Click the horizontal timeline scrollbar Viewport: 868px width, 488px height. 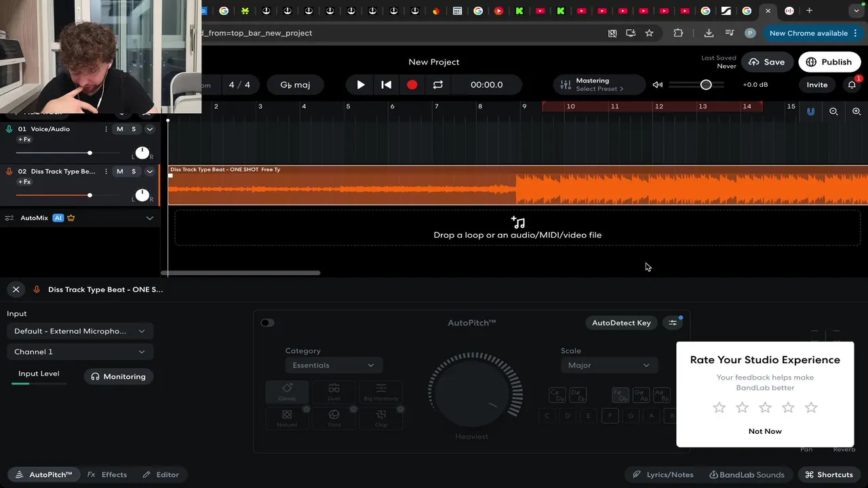[x=240, y=273]
